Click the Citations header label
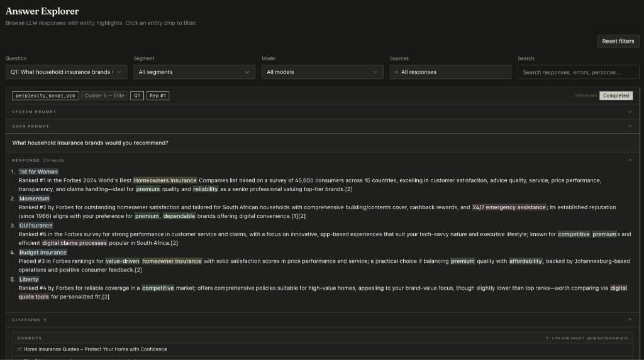The height and width of the screenshot is (360, 644). coord(26,319)
